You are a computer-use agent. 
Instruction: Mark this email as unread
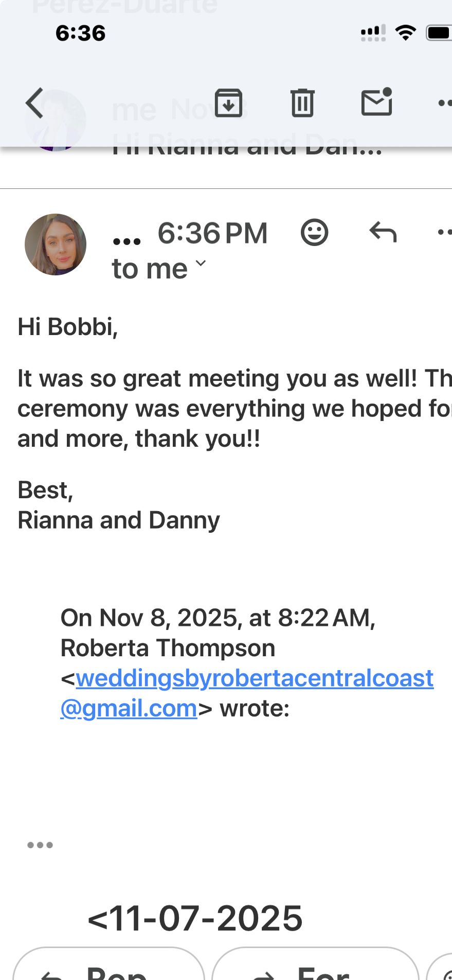coord(376,102)
